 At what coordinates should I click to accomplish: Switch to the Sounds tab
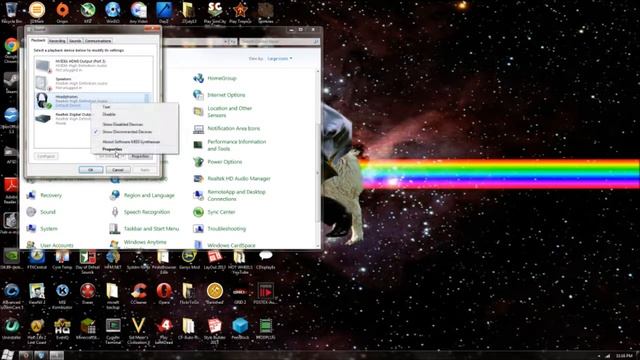(x=75, y=41)
